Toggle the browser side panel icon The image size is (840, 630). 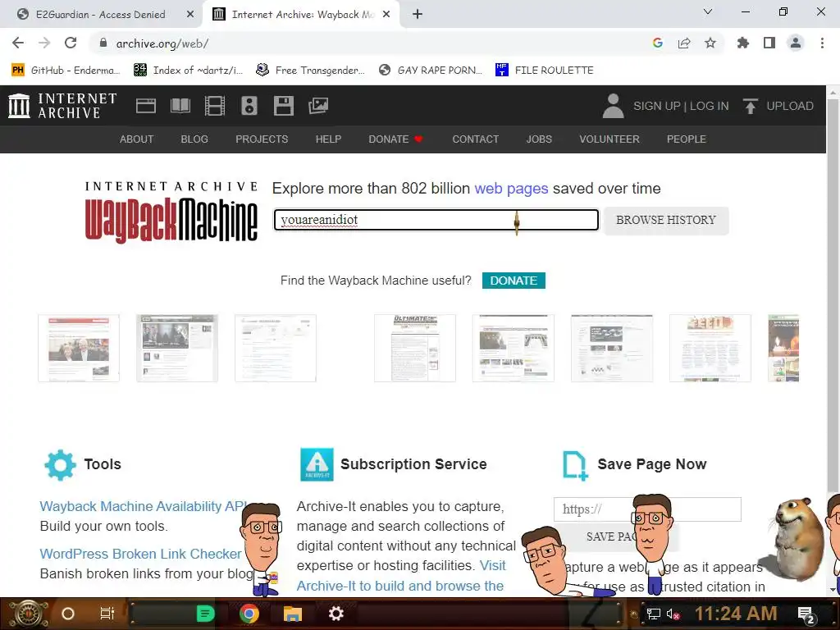[769, 43]
